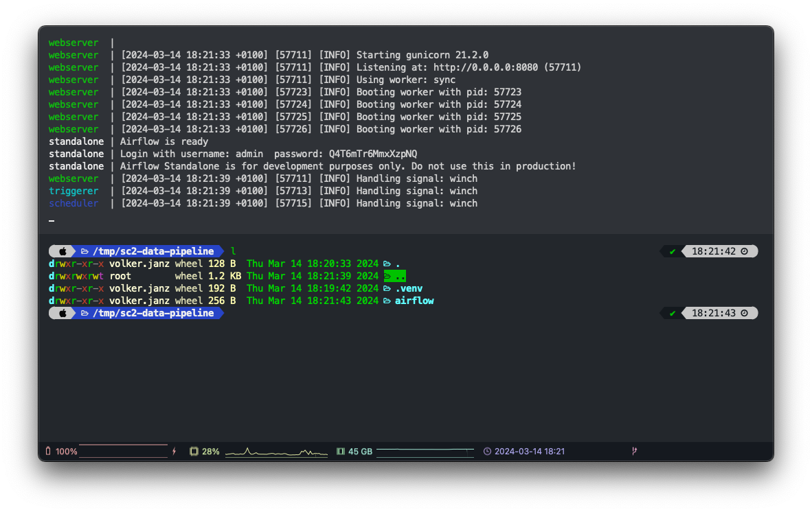812x512 pixels.
Task: Select the airflow directory name in listing
Action: 414,301
